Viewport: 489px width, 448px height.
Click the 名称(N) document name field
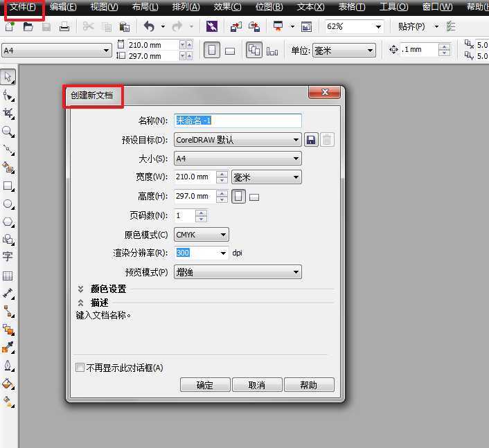pos(238,120)
